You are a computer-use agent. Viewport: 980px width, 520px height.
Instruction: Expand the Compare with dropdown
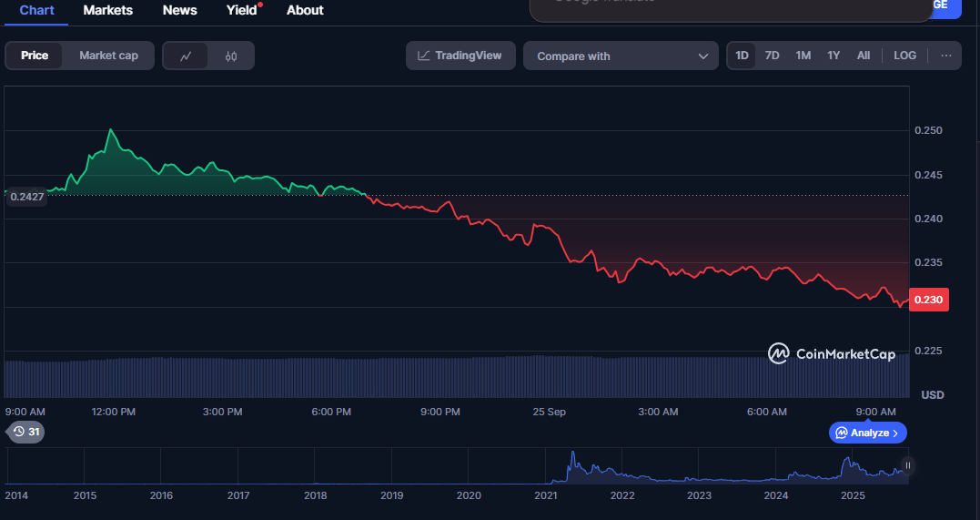621,56
